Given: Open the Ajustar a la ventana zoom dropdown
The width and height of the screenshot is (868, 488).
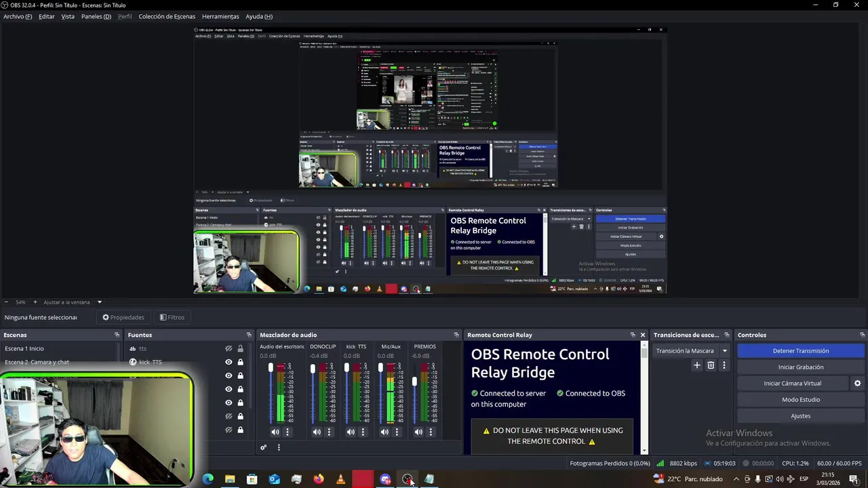Looking at the screenshot, I should pos(99,302).
